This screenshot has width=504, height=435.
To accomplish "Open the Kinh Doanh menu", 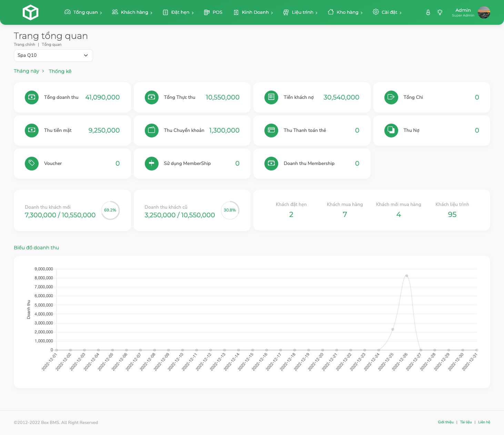I will tap(253, 12).
